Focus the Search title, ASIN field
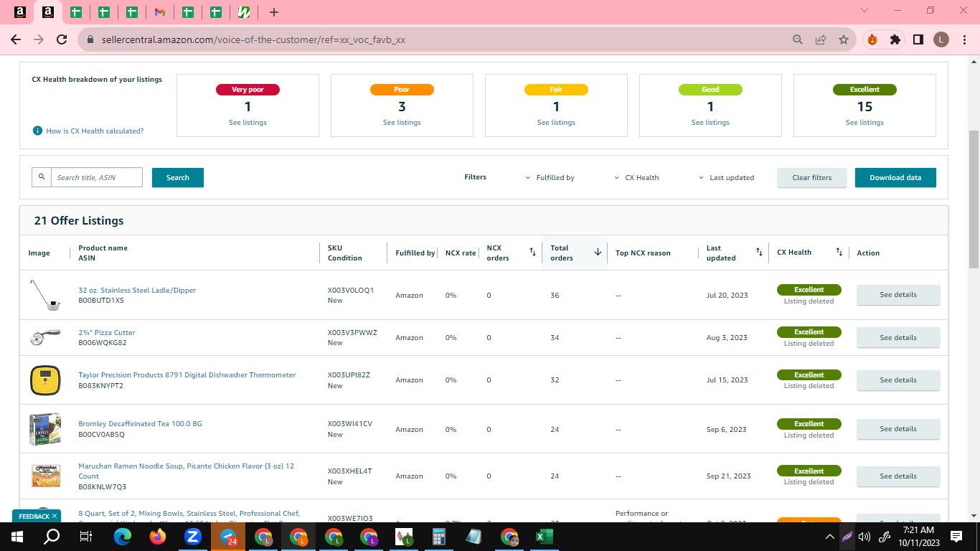The height and width of the screenshot is (551, 980). point(97,177)
